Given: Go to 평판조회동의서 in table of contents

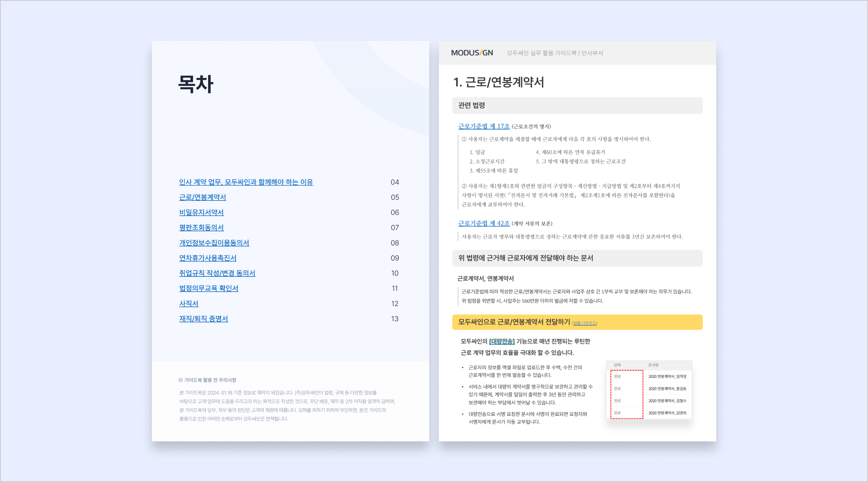Looking at the screenshot, I should coord(201,228).
